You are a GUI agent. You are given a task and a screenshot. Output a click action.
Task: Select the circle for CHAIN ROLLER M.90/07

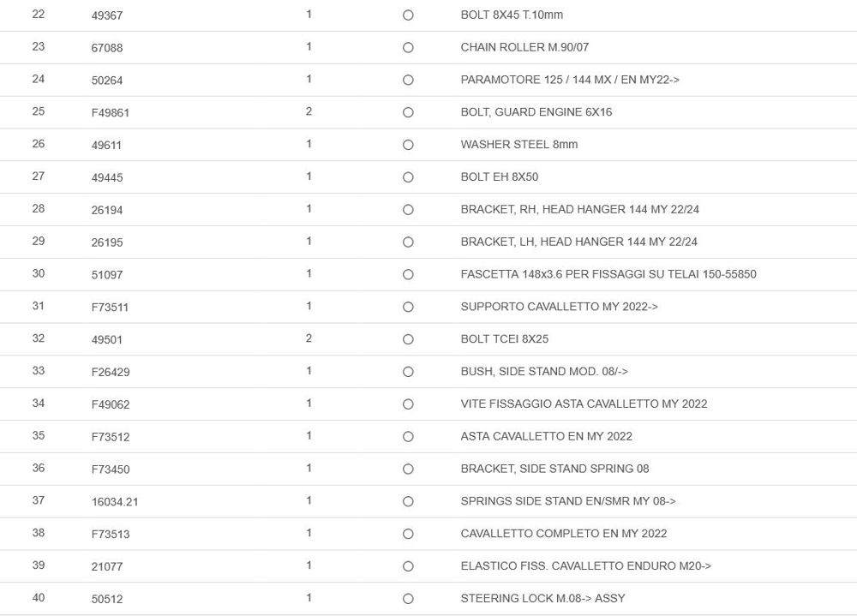(408, 48)
